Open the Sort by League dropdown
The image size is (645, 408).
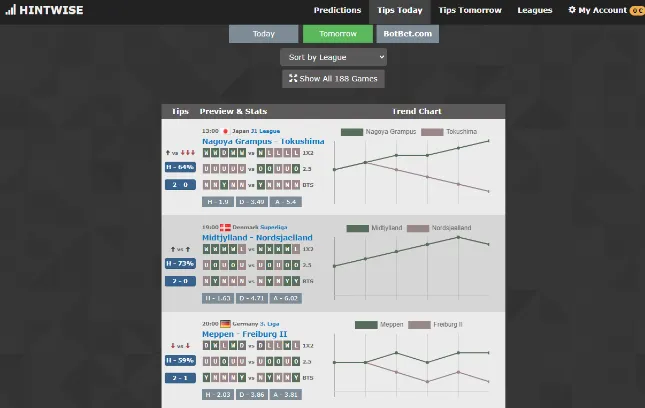click(334, 57)
